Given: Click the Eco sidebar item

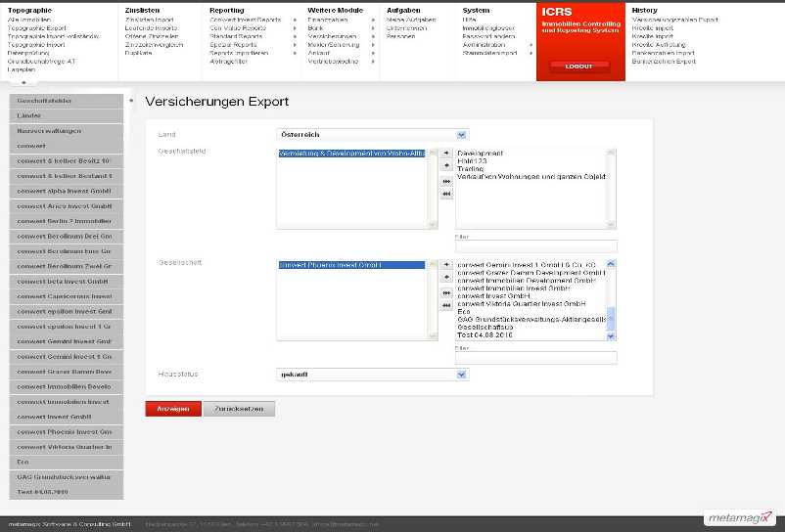Looking at the screenshot, I should pyautogui.click(x=67, y=462).
